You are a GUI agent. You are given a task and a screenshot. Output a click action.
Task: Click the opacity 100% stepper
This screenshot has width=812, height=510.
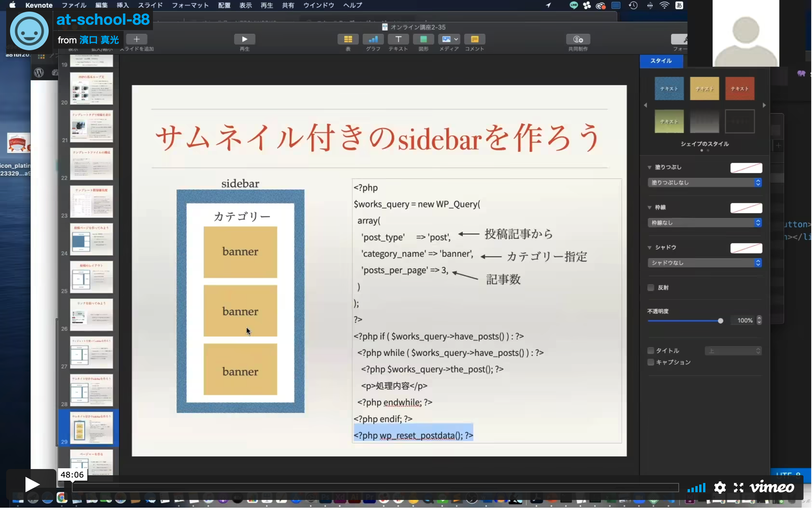point(759,320)
